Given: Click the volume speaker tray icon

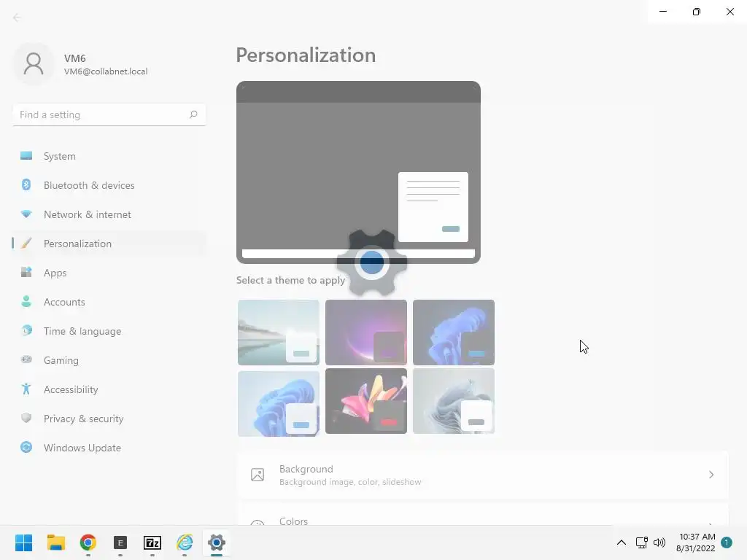Looking at the screenshot, I should point(659,542).
